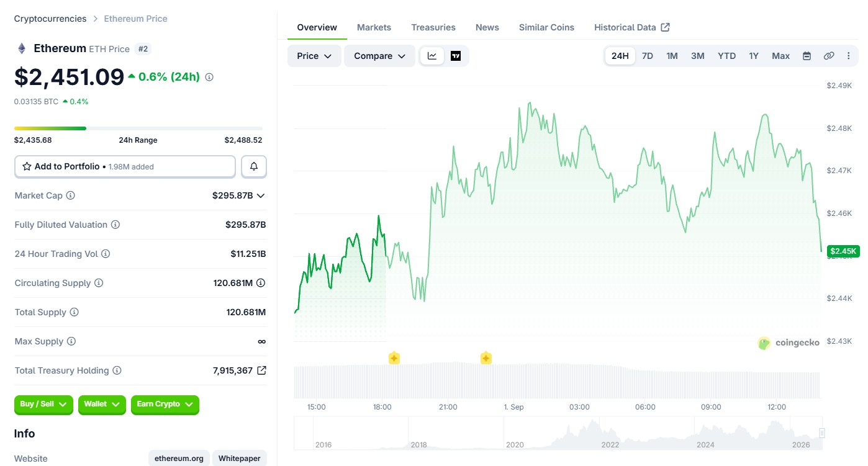Open Whitepaper link

pyautogui.click(x=240, y=459)
